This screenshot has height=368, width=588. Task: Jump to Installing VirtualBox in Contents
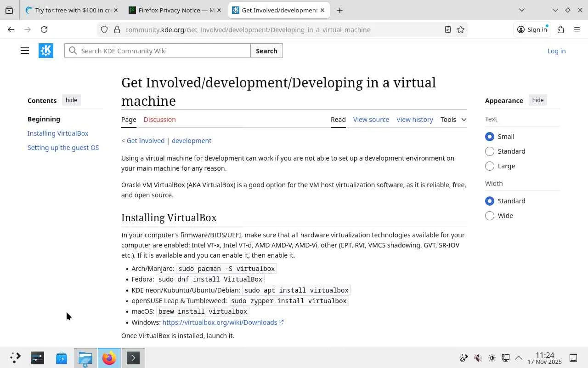(x=58, y=133)
